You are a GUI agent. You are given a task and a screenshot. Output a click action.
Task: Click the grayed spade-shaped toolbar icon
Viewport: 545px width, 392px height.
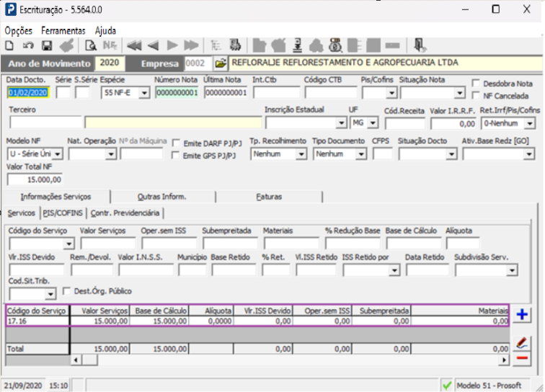tap(316, 45)
